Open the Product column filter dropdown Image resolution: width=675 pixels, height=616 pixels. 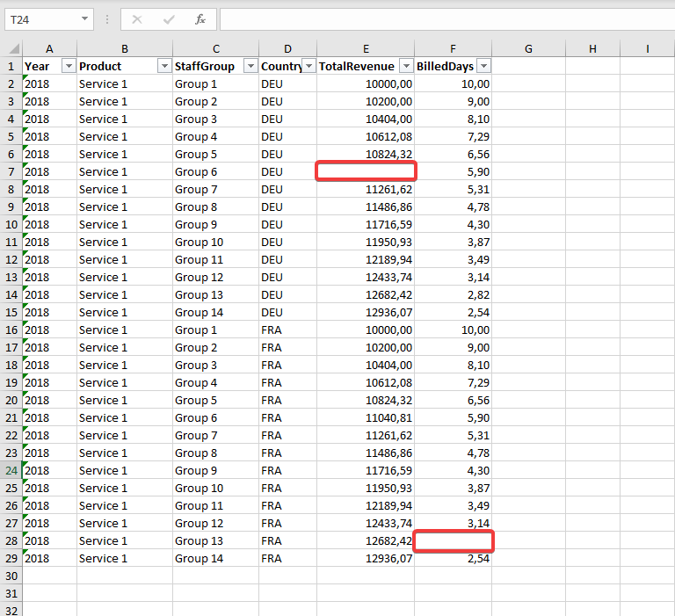[163, 67]
